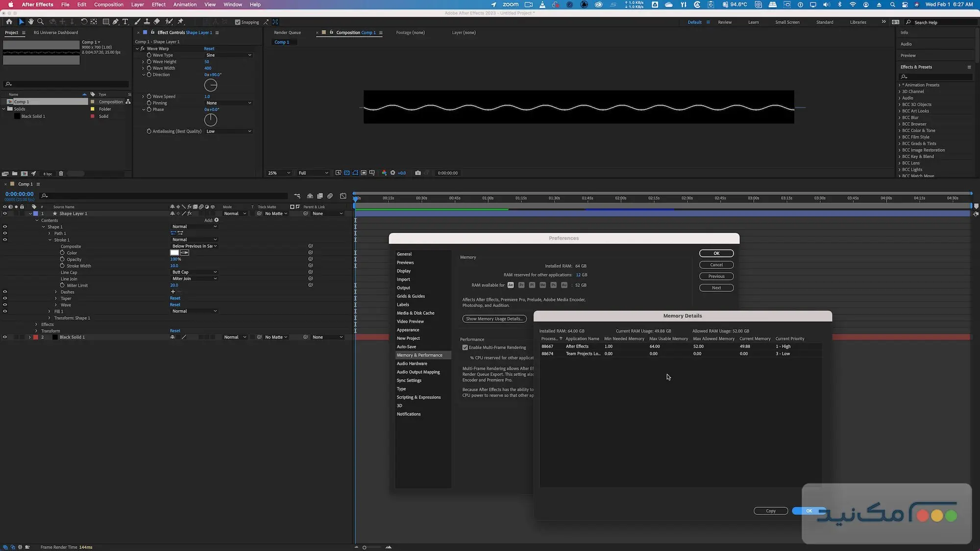Toggle the transparency grid in the composition viewer
This screenshot has width=980, height=551.
tap(347, 173)
